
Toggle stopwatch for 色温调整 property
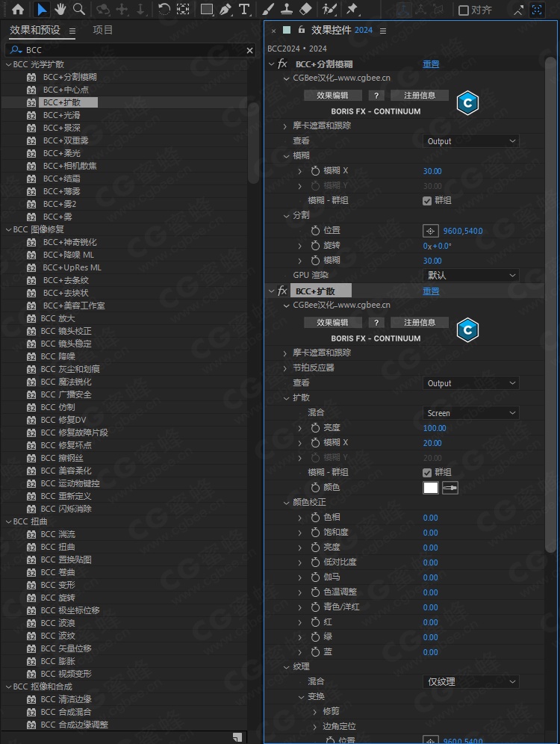coord(315,592)
